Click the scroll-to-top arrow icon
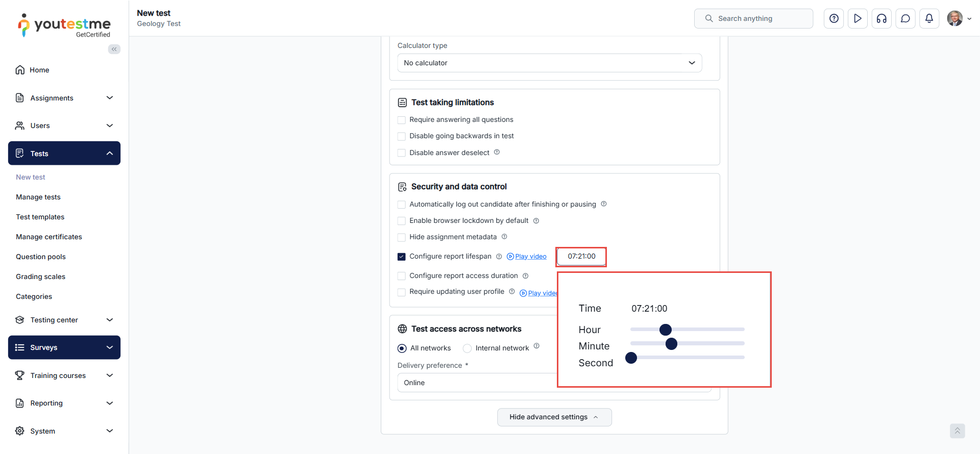 [957, 431]
